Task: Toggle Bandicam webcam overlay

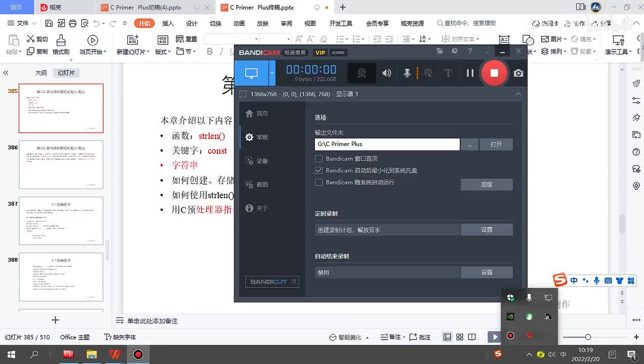Action: point(362,73)
